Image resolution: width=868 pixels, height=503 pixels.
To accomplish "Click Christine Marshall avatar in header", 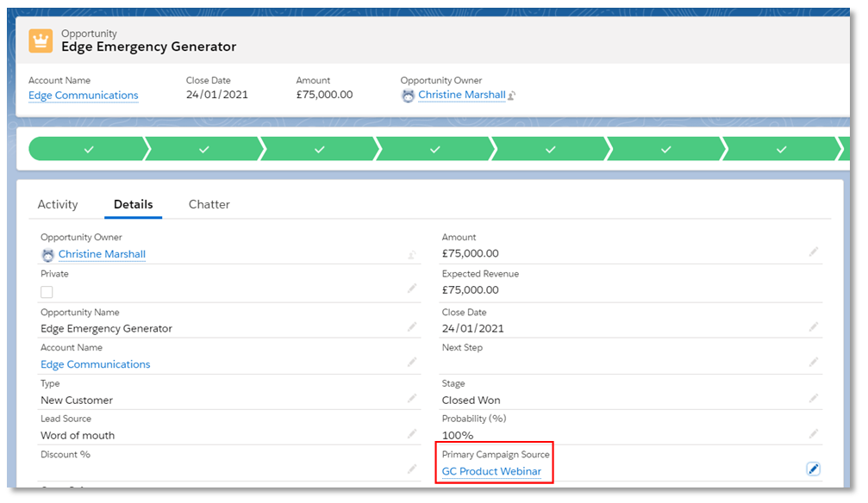I will [408, 96].
